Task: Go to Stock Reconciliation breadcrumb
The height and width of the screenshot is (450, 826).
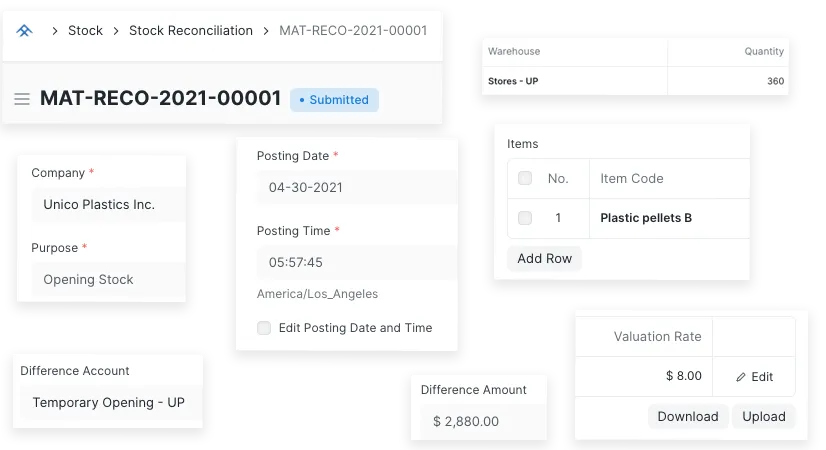Action: pos(191,31)
